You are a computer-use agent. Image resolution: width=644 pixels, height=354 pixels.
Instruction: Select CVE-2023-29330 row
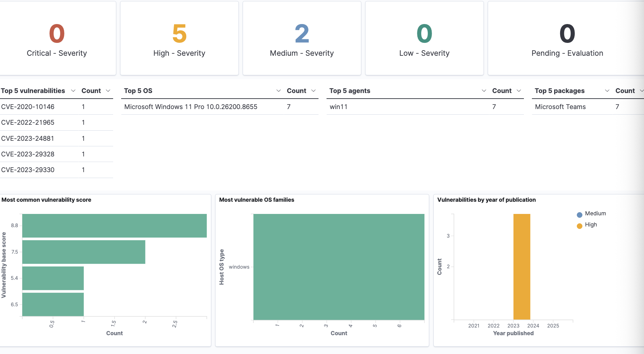[56, 170]
